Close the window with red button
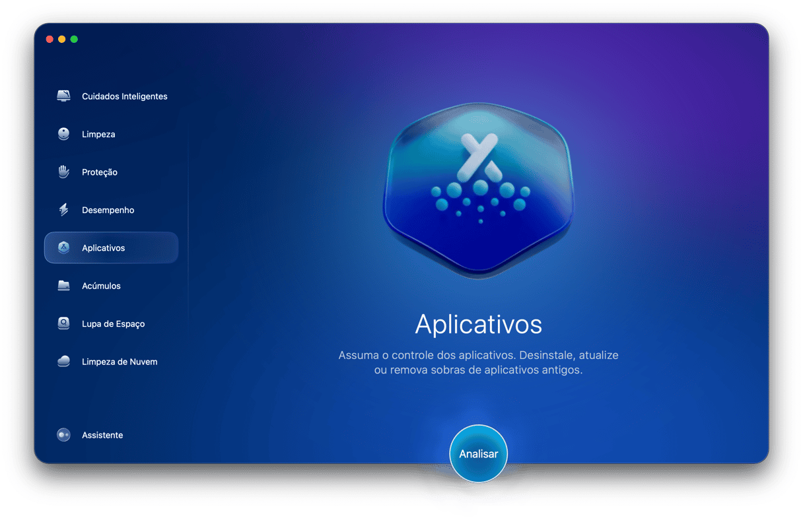The width and height of the screenshot is (803, 532). pyautogui.click(x=50, y=40)
